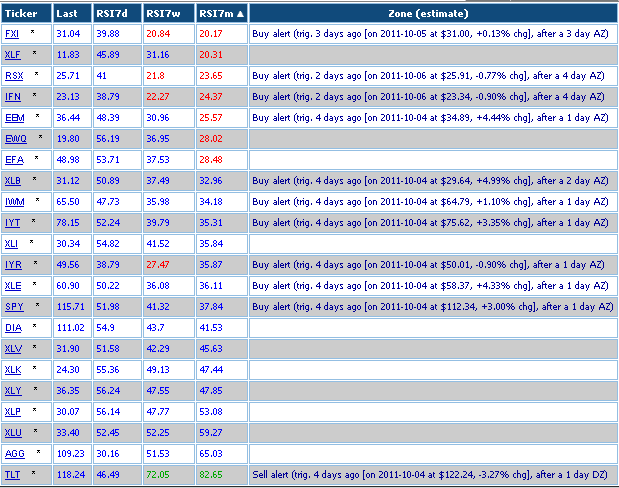
Task: Open the FXI ticker link
Action: point(12,34)
